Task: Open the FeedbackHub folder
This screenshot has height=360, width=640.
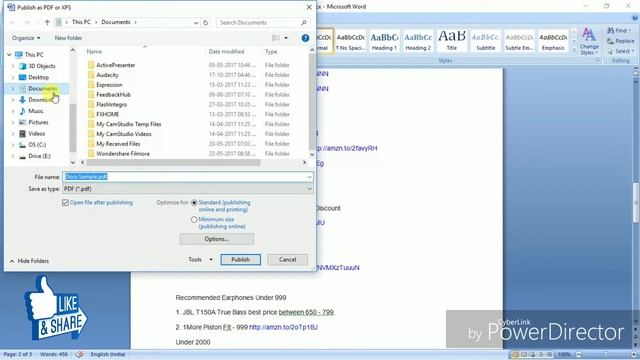Action: [x=113, y=95]
